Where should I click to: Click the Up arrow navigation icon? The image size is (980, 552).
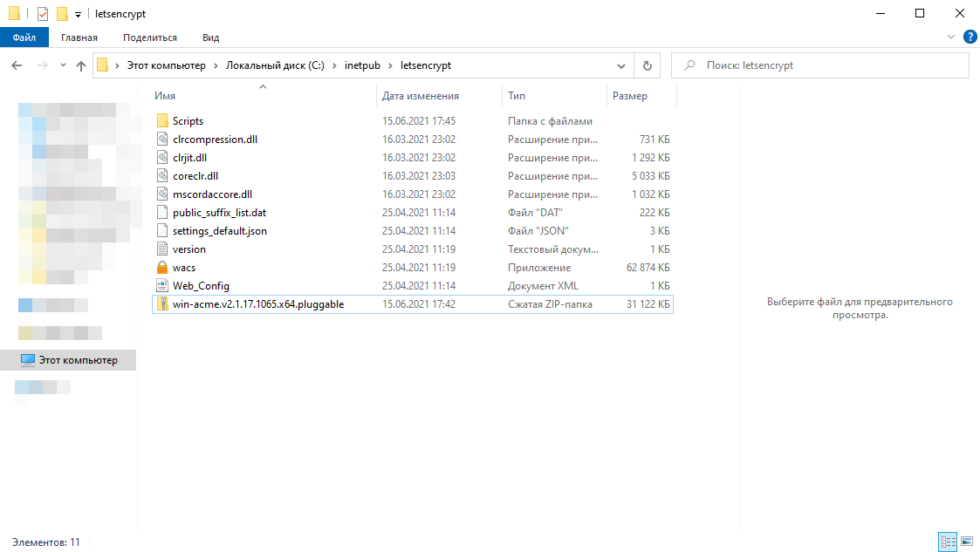pos(81,65)
